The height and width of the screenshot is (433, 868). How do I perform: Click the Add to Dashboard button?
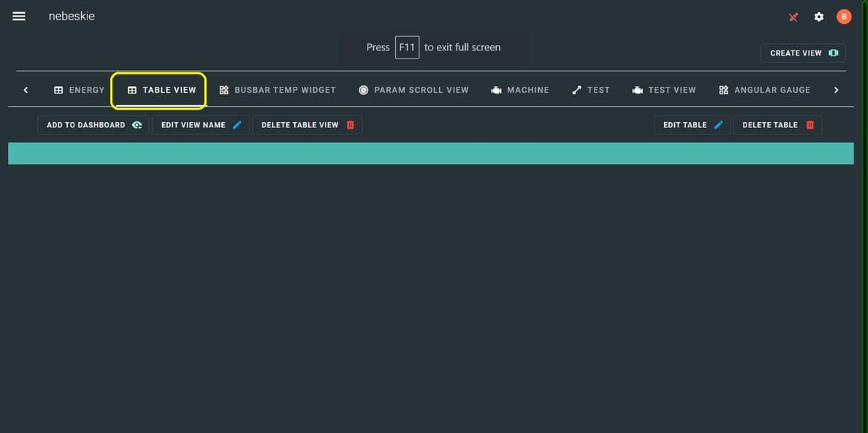click(93, 125)
